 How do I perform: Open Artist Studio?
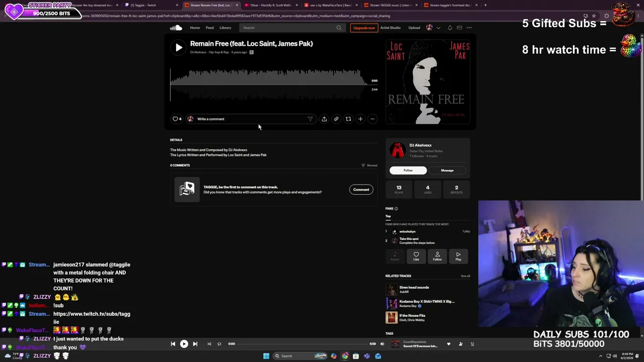[x=390, y=28]
